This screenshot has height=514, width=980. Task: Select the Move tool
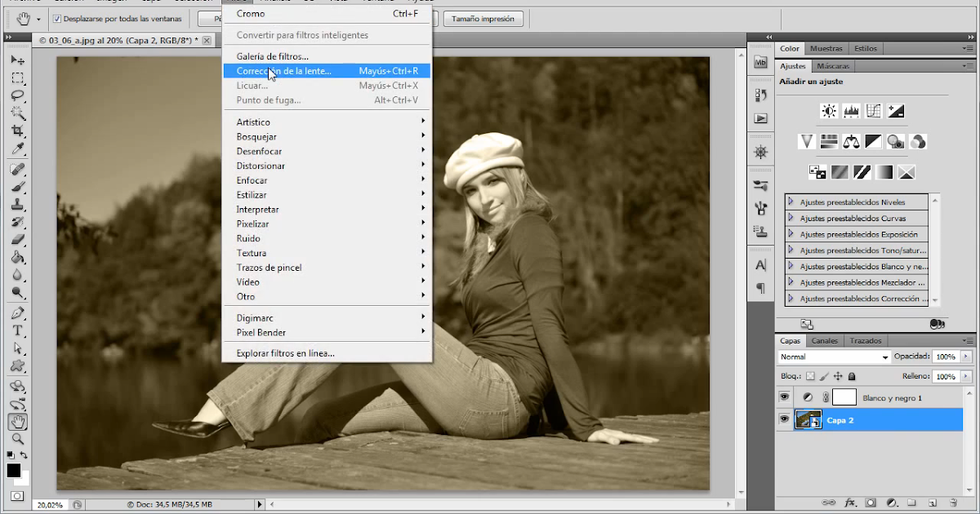click(17, 60)
